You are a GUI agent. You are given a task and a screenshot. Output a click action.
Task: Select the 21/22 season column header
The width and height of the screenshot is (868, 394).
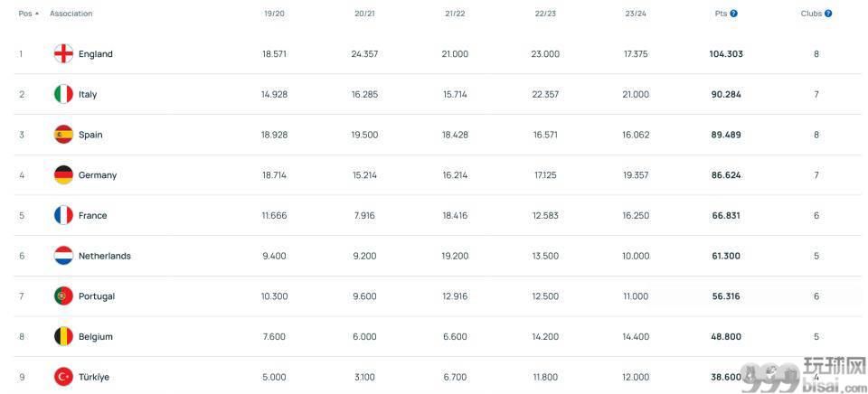(x=455, y=14)
